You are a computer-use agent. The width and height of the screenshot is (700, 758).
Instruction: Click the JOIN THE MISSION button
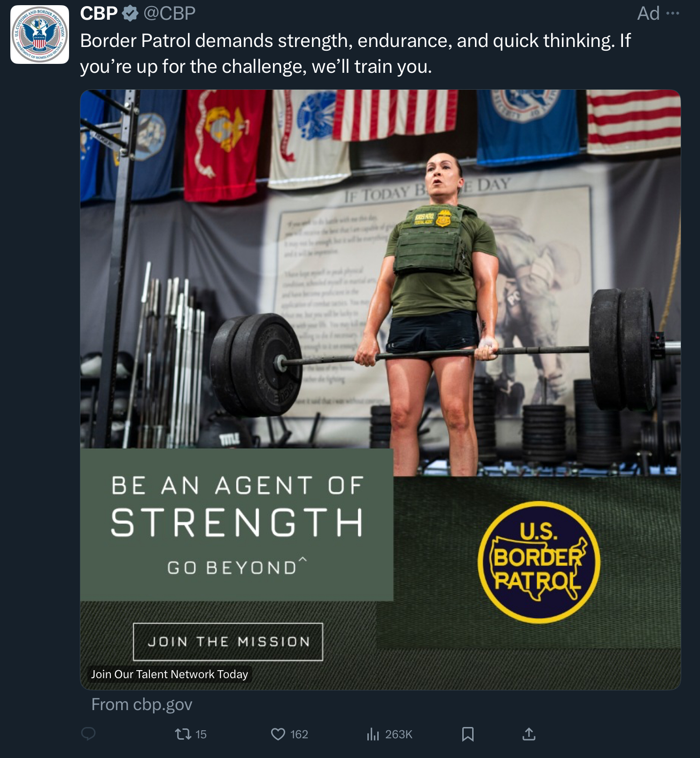tap(228, 642)
